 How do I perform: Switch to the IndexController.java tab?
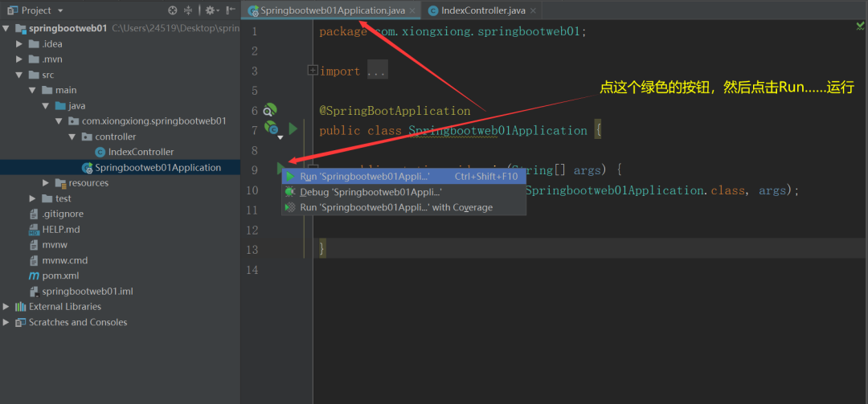coord(481,10)
